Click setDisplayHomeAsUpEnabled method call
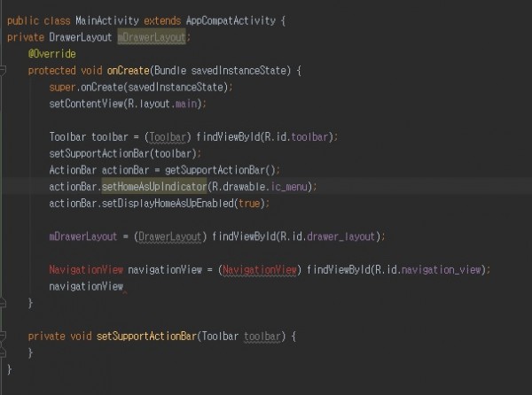The width and height of the screenshot is (532, 395). [168, 204]
